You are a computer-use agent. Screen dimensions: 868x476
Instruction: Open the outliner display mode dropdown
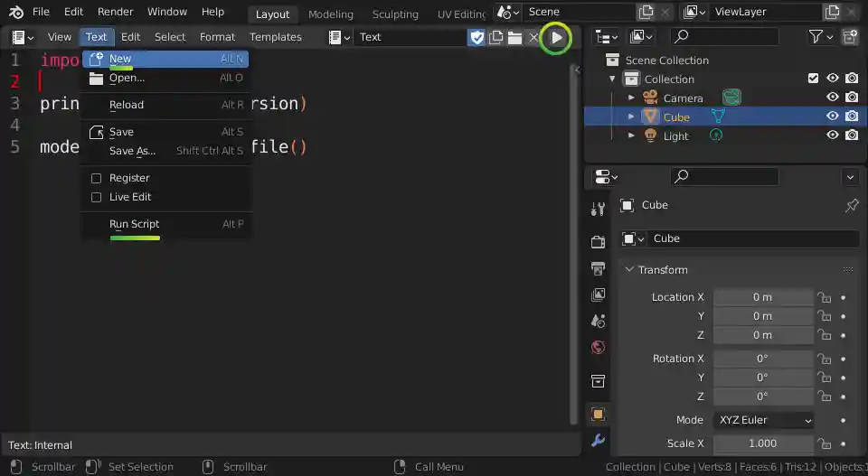[x=641, y=37]
